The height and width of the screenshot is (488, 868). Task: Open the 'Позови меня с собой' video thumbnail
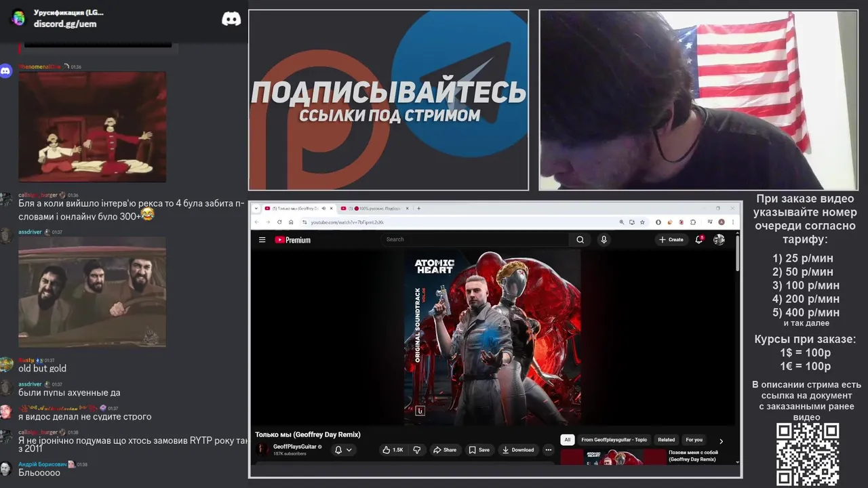pos(613,457)
